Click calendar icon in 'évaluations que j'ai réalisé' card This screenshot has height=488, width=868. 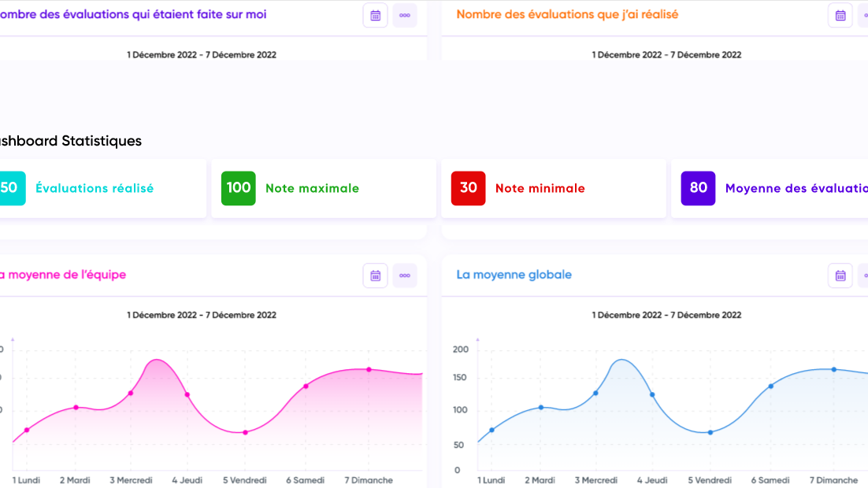point(840,15)
